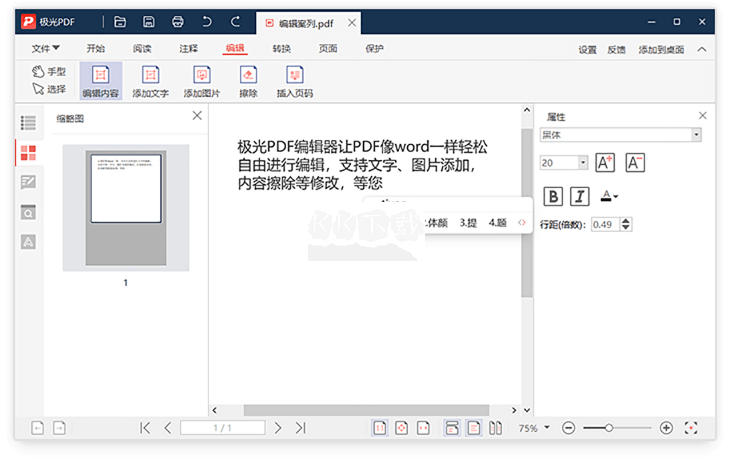Toggle bold formatting button
The image size is (730, 464).
(553, 196)
